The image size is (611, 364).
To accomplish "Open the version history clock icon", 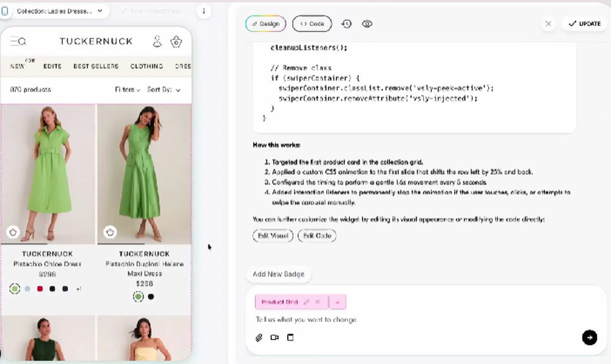I will 346,23.
